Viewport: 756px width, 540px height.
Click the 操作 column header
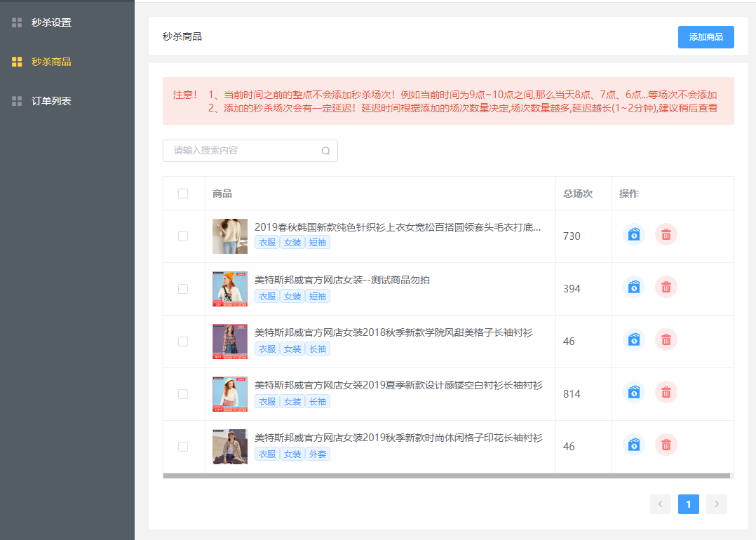[628, 194]
